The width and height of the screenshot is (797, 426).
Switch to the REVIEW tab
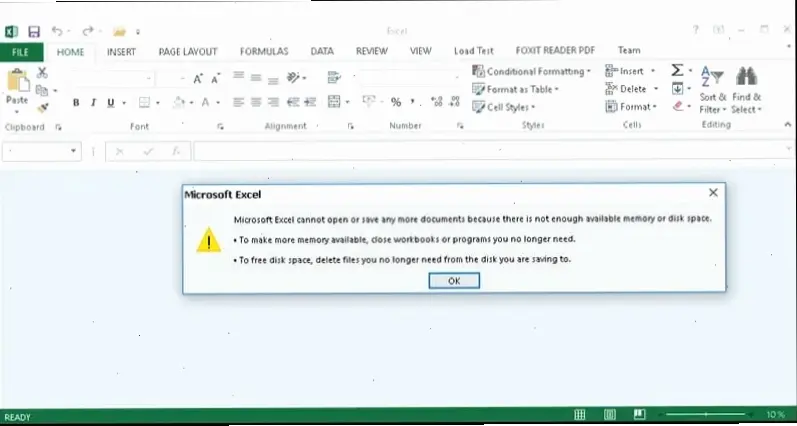tap(372, 51)
